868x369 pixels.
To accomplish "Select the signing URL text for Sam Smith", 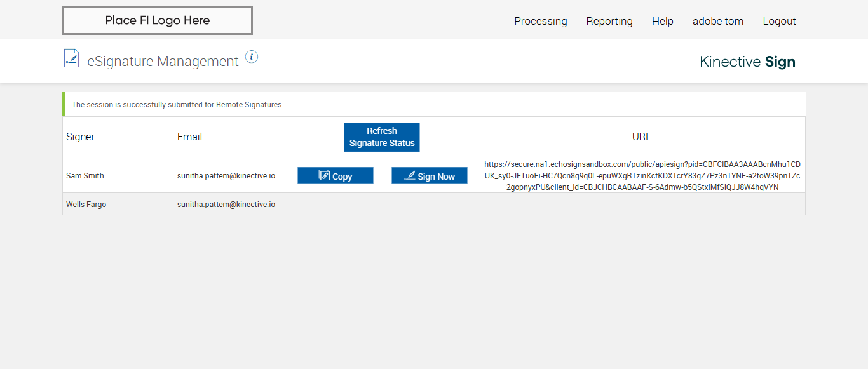I will click(x=642, y=175).
